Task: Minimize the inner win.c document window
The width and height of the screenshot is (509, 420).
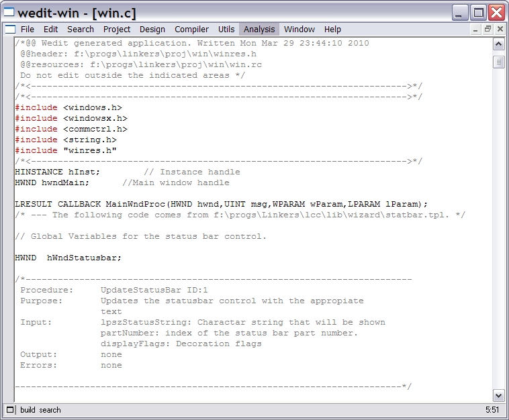Action: pos(475,30)
